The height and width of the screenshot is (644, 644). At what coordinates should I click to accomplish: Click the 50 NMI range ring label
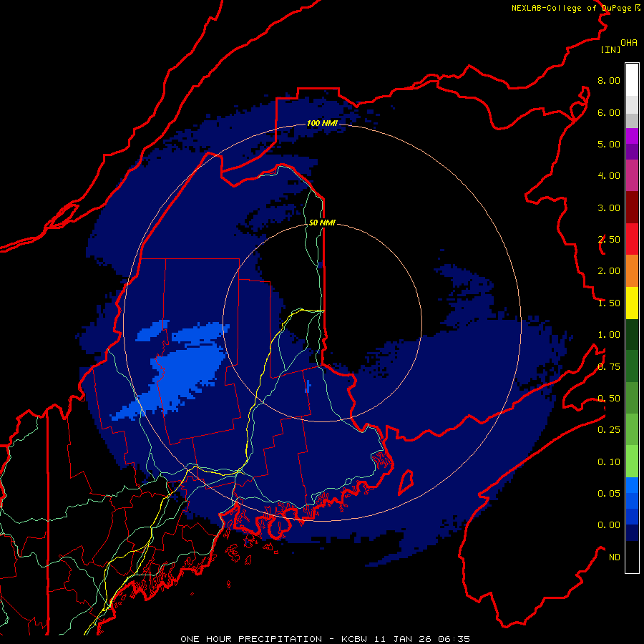tap(322, 223)
